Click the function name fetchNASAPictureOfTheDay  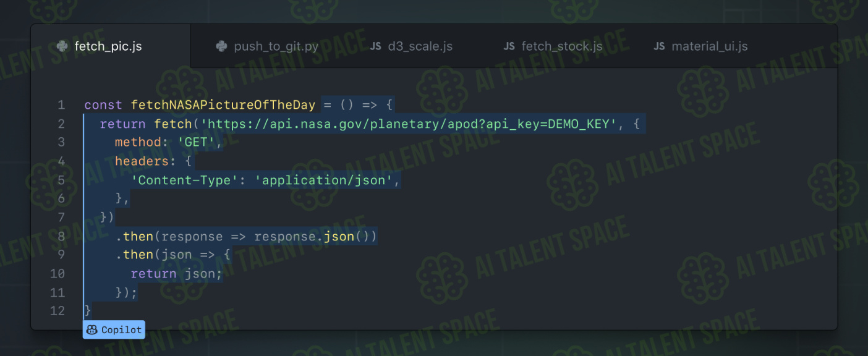[223, 105]
